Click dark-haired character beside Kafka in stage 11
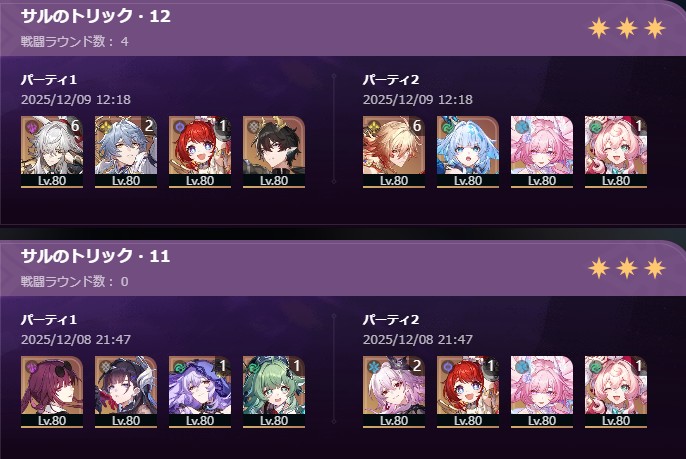Viewport: 686px width, 459px height. coord(126,392)
